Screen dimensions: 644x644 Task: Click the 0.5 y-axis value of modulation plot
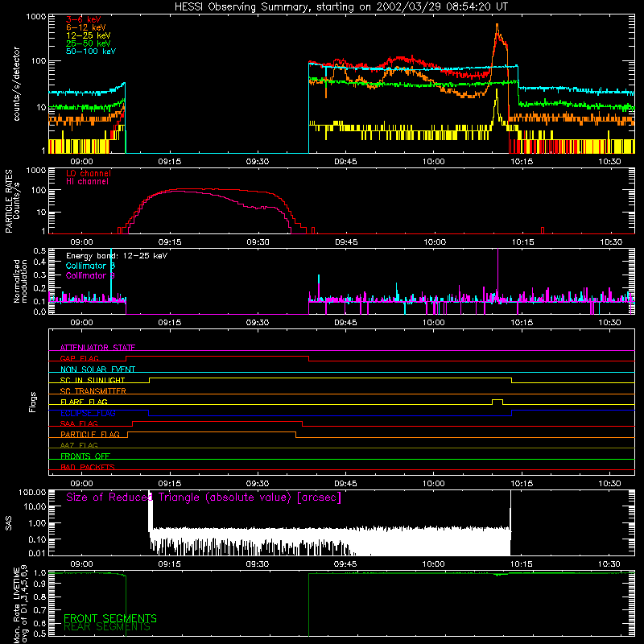pyautogui.click(x=39, y=250)
